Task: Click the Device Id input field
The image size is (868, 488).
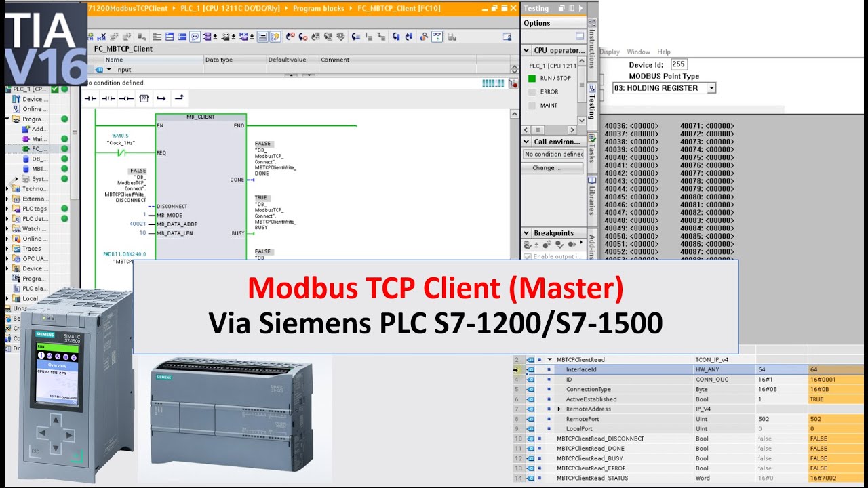Action: tap(678, 65)
